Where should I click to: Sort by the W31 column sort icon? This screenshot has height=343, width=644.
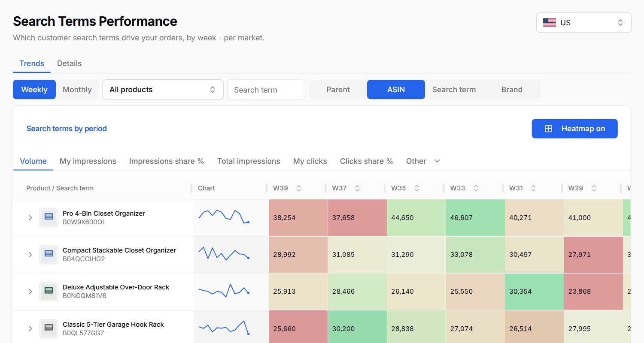click(533, 188)
